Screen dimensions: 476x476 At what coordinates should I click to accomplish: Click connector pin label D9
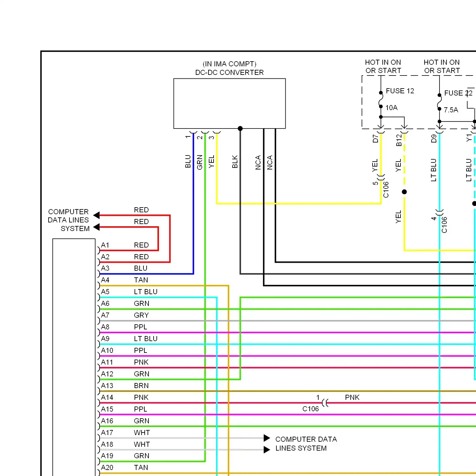point(434,139)
